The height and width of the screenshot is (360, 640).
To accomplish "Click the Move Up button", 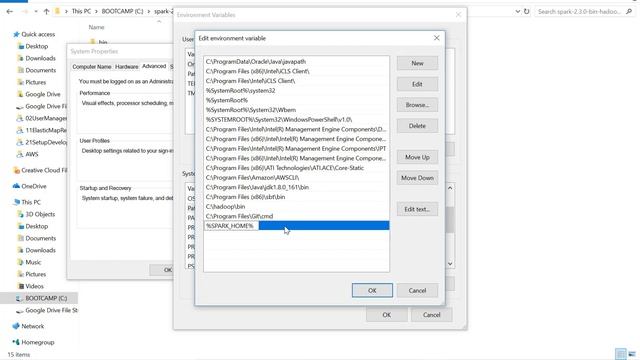I will tap(417, 157).
